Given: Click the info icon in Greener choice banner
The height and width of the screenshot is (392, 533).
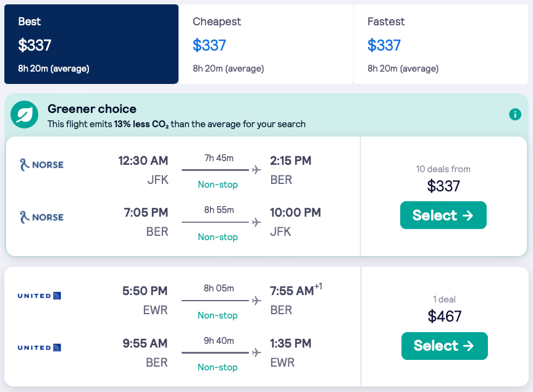Looking at the screenshot, I should pyautogui.click(x=514, y=114).
